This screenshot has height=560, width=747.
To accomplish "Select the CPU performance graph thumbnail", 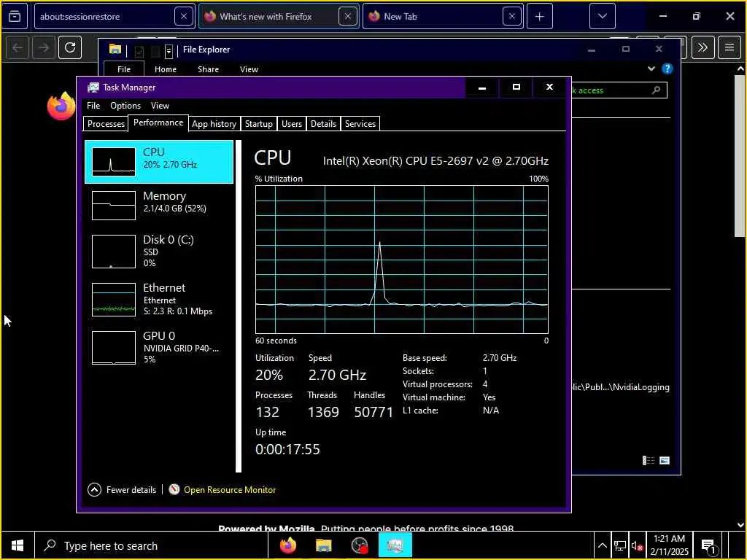I will 113,162.
